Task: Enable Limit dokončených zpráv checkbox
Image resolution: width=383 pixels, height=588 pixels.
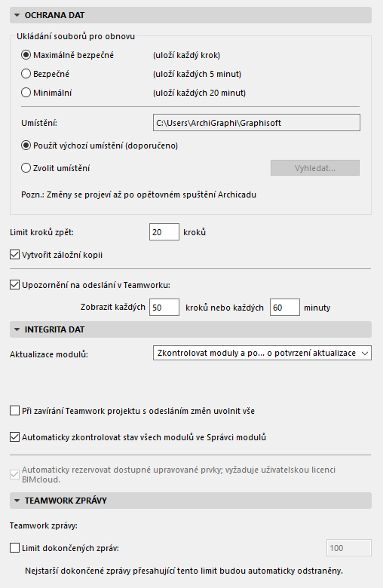Action: [x=14, y=548]
